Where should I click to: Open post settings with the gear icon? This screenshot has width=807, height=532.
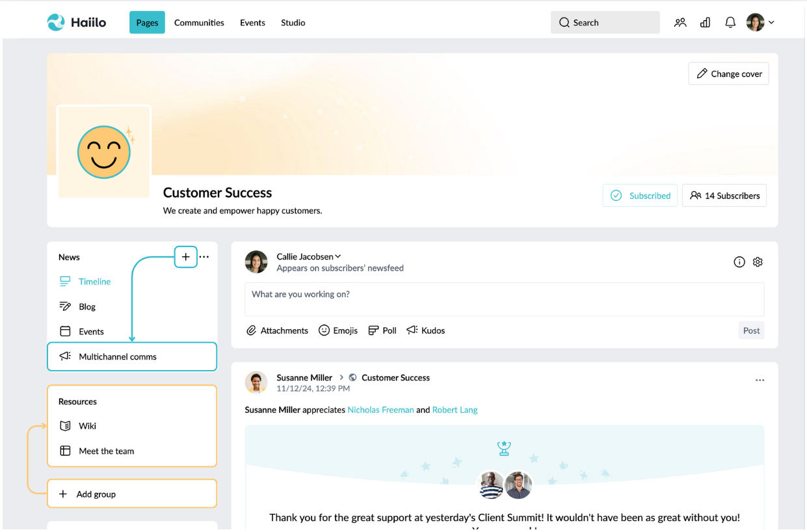tap(758, 261)
